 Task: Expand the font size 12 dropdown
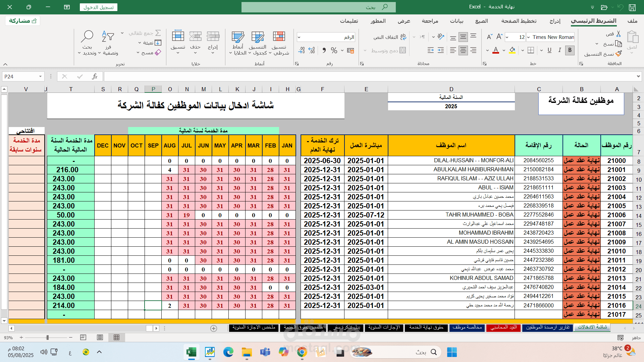pyautogui.click(x=507, y=37)
